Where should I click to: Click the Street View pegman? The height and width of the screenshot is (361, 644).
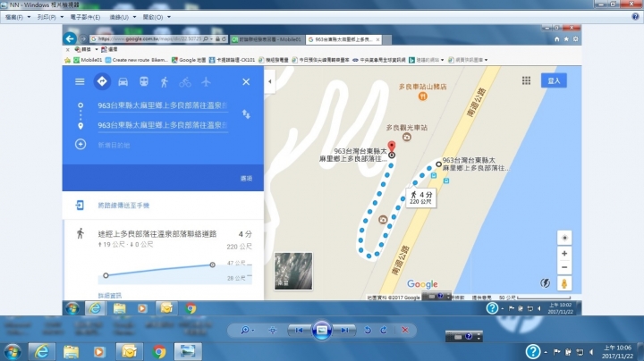(564, 283)
